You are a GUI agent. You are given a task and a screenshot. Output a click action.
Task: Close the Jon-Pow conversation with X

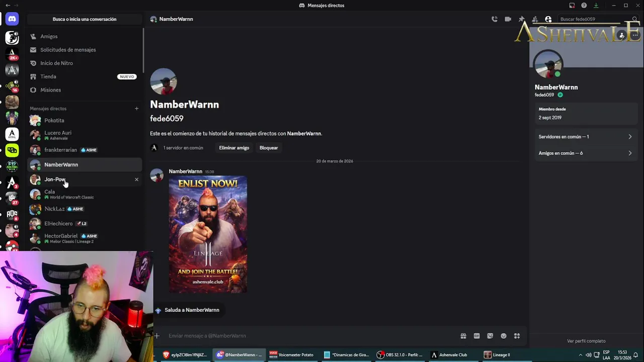pos(136,179)
